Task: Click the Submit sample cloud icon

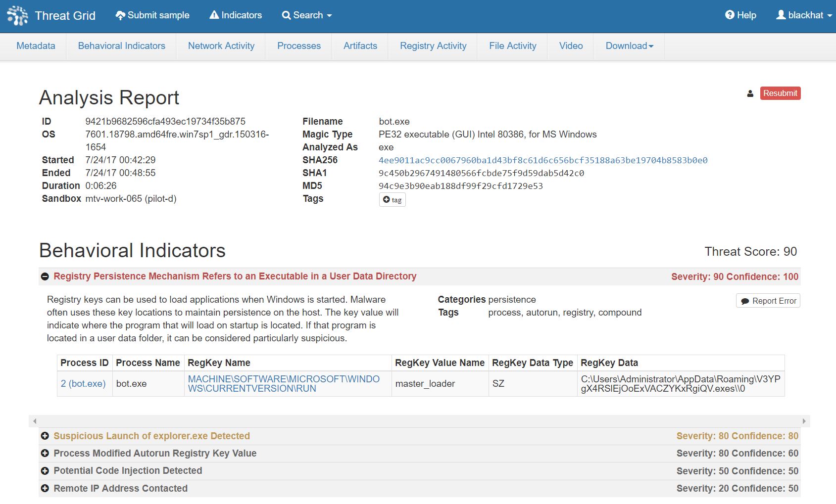Action: [120, 15]
